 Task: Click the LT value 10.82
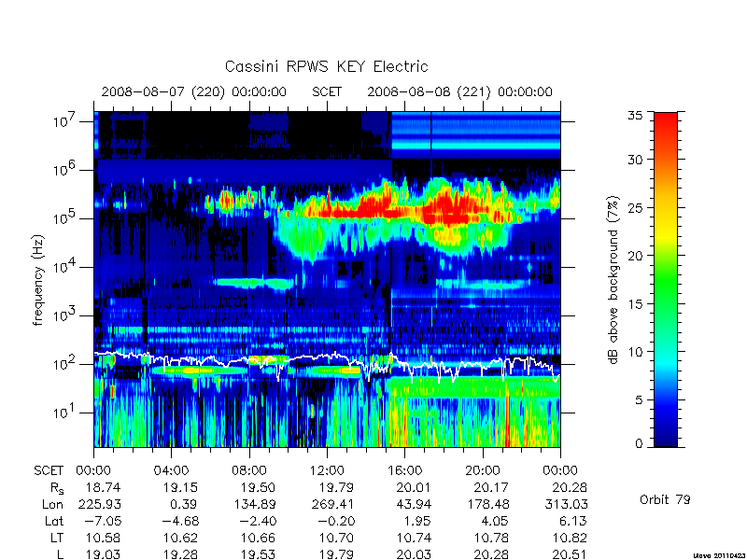point(570,538)
